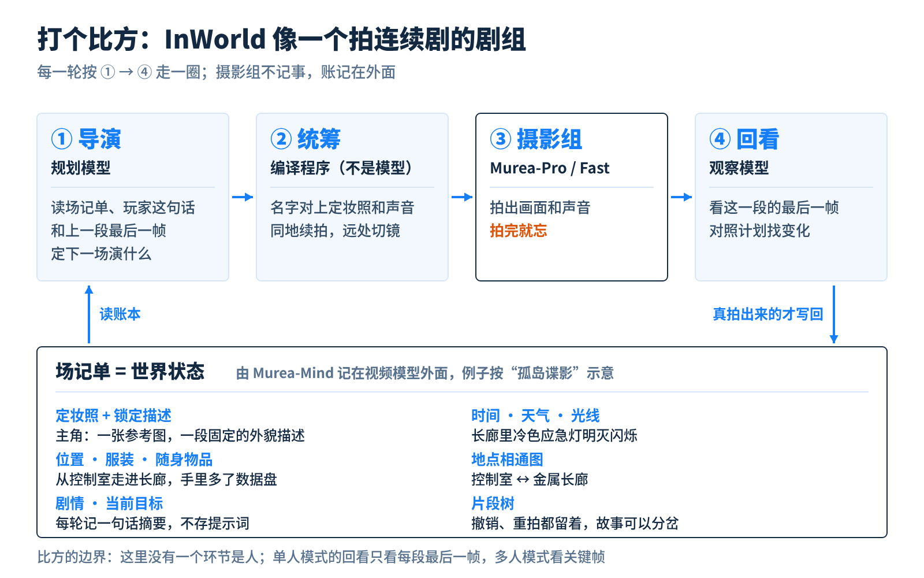Click the '读账本' arrow label
This screenshot has height=578, width=924.
coord(120,314)
